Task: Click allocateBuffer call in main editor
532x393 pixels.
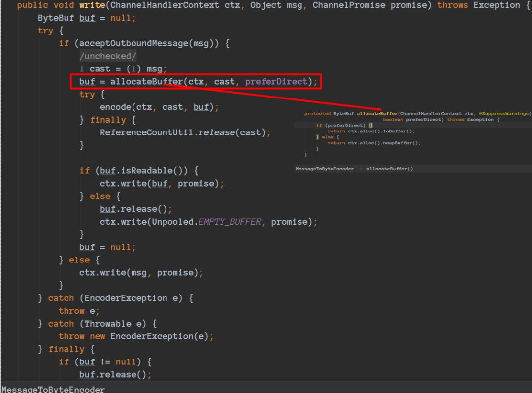Action: (147, 82)
